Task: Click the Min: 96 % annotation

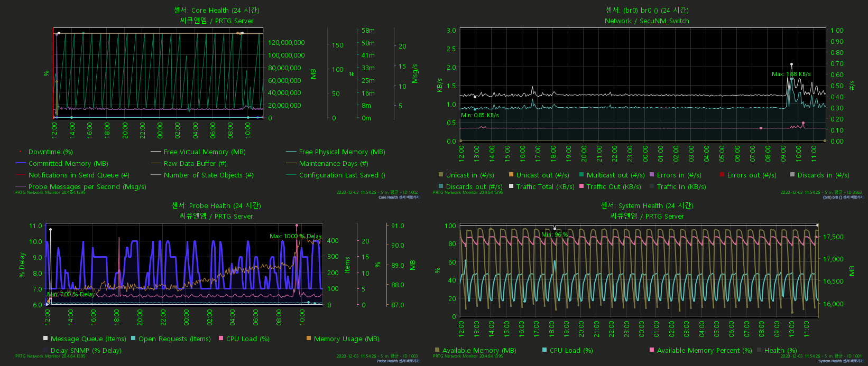Action: (x=555, y=234)
